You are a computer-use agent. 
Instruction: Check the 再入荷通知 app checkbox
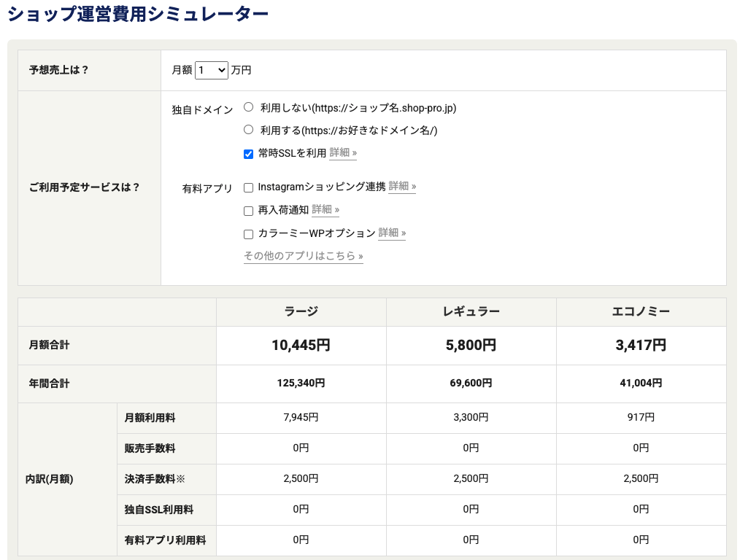tap(248, 211)
